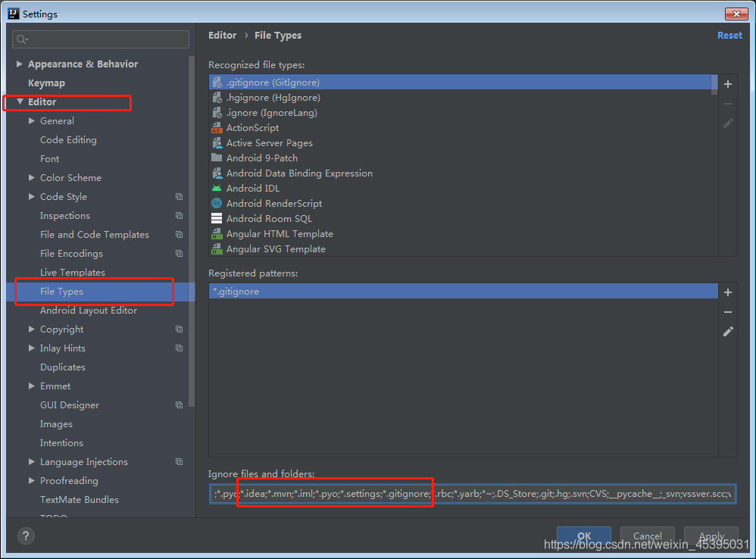Click the Active Server Pages icon

click(x=217, y=143)
